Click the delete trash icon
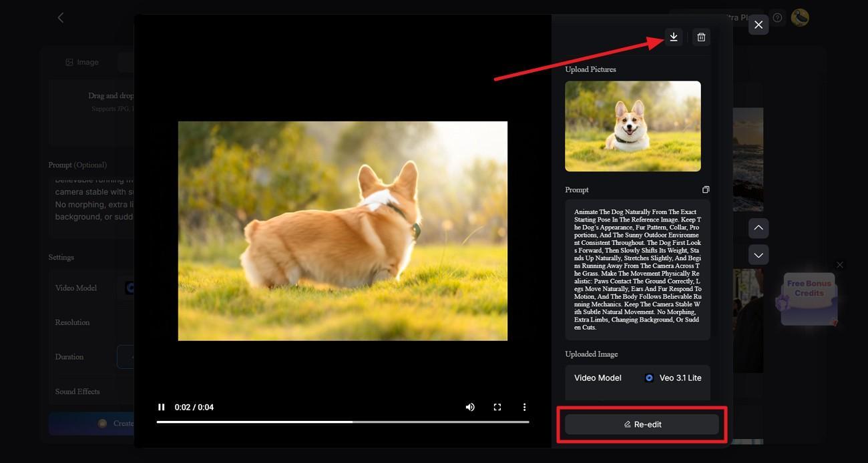 tap(701, 37)
